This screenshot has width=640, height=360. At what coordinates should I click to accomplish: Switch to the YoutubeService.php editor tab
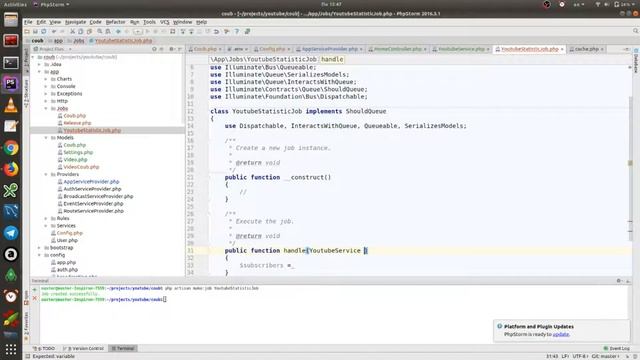[461, 49]
